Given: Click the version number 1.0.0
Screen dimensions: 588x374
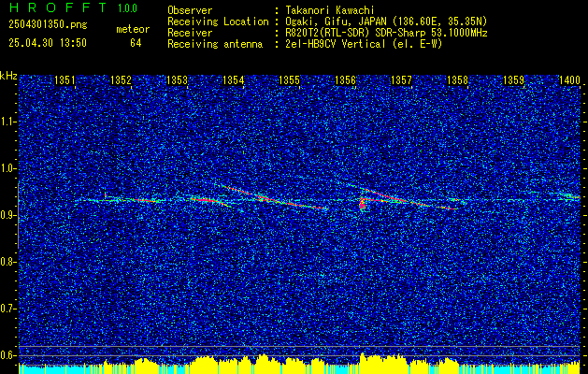Looking at the screenshot, I should tap(127, 8).
